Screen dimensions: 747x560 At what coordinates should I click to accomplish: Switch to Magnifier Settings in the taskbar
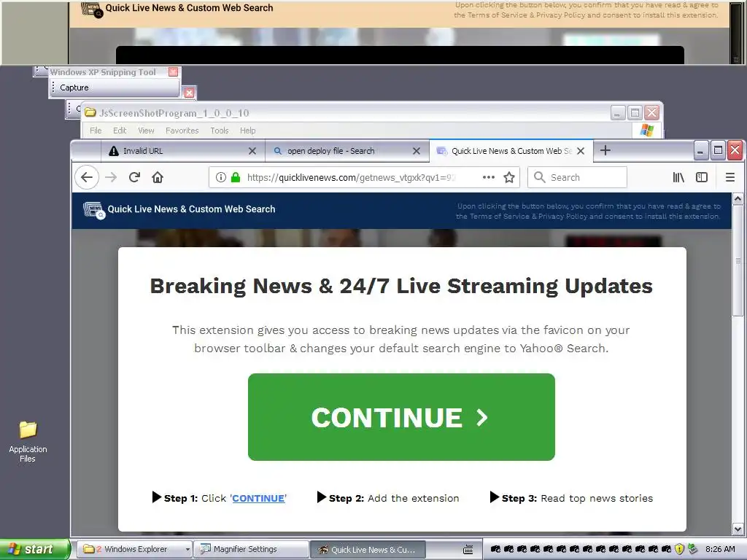251,549
